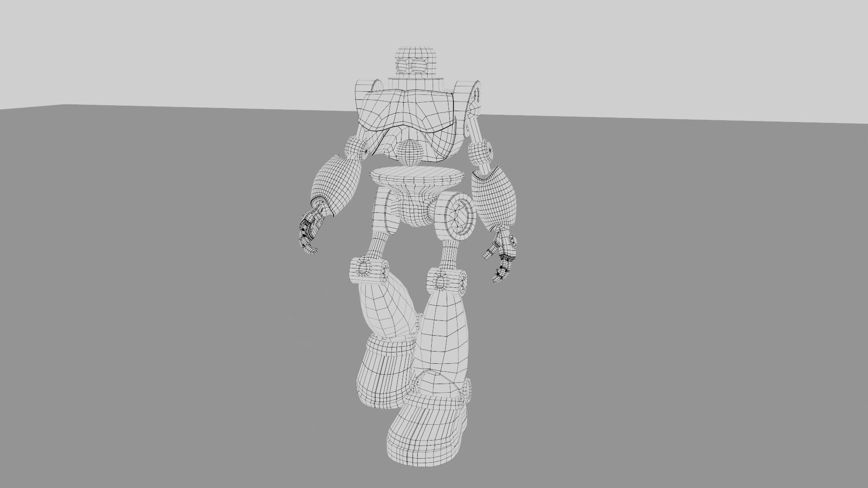Select the robot's left-side forearm shell

[x=337, y=183]
